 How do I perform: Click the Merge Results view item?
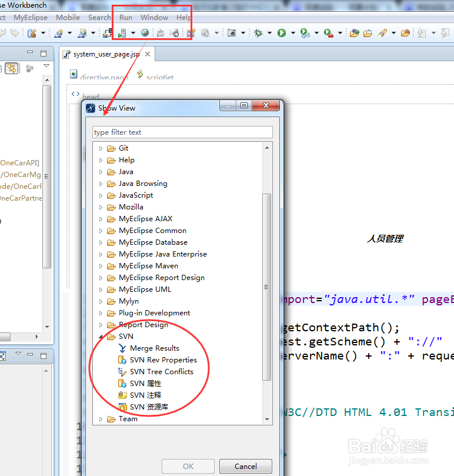(155, 348)
